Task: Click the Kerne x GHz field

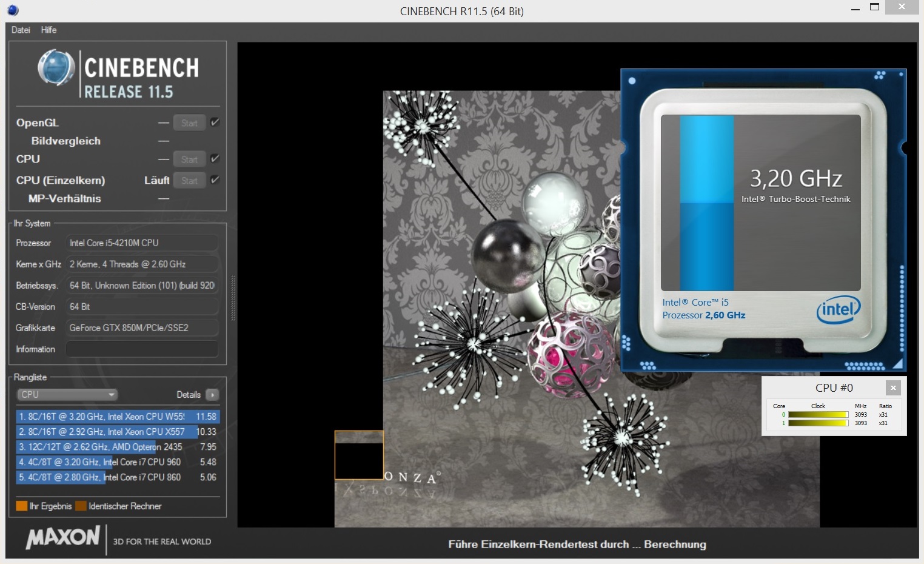Action: pyautogui.click(x=142, y=264)
